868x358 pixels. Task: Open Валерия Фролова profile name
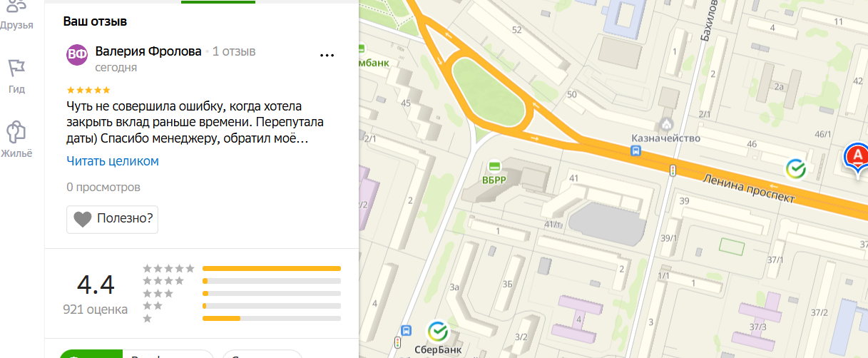pyautogui.click(x=148, y=52)
